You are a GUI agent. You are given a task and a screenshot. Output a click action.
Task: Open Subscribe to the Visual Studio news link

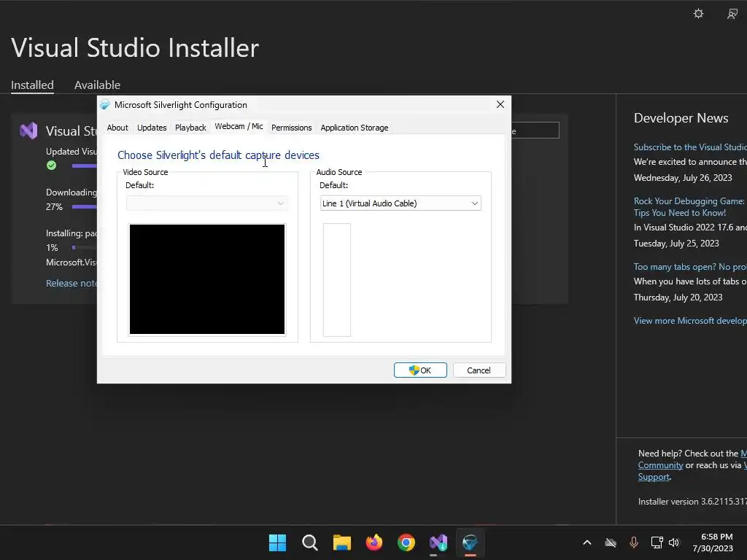pyautogui.click(x=690, y=147)
